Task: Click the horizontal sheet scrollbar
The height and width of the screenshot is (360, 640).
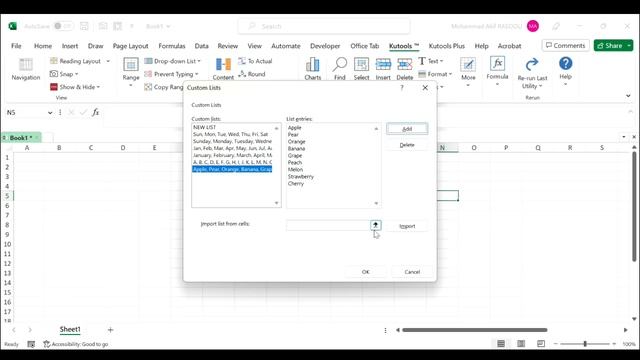Action: coord(474,330)
